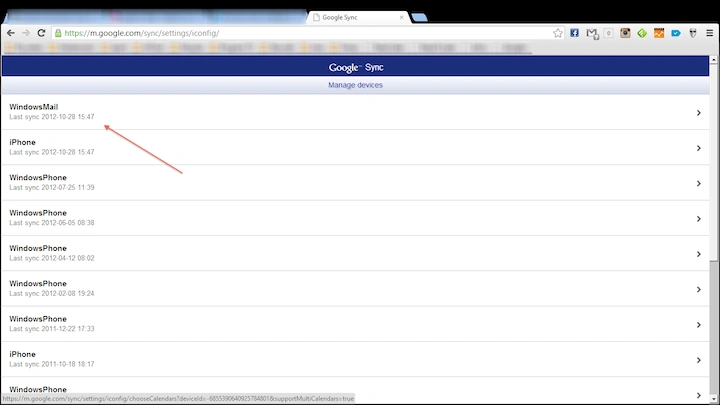Image resolution: width=720 pixels, height=405 pixels.
Task: Open the Chrome hamburger menu
Action: pyautogui.click(x=709, y=33)
